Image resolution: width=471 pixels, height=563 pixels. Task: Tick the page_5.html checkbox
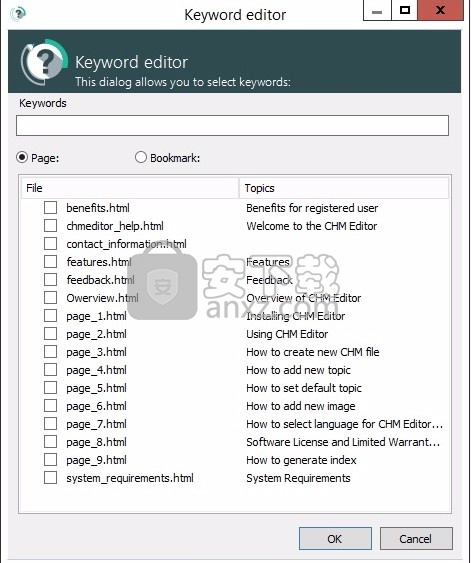[x=50, y=387]
